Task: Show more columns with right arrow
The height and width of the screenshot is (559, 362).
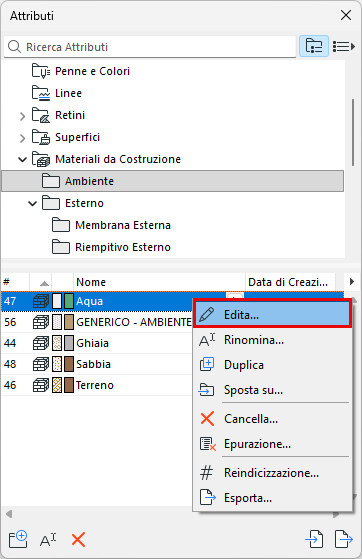Action: coord(352,282)
